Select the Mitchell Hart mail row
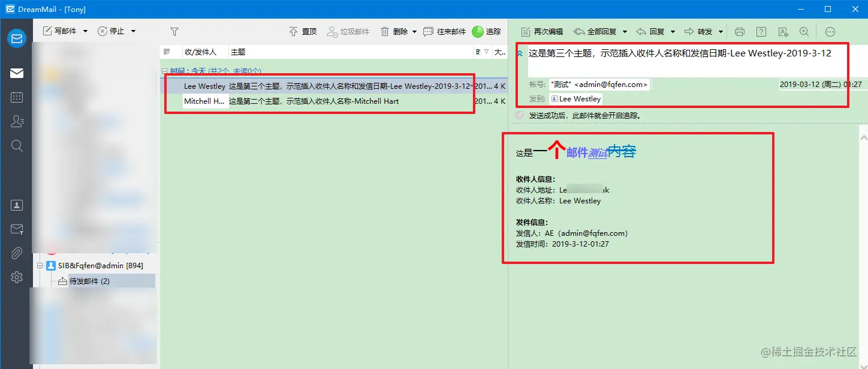This screenshot has height=369, width=868. (x=334, y=101)
